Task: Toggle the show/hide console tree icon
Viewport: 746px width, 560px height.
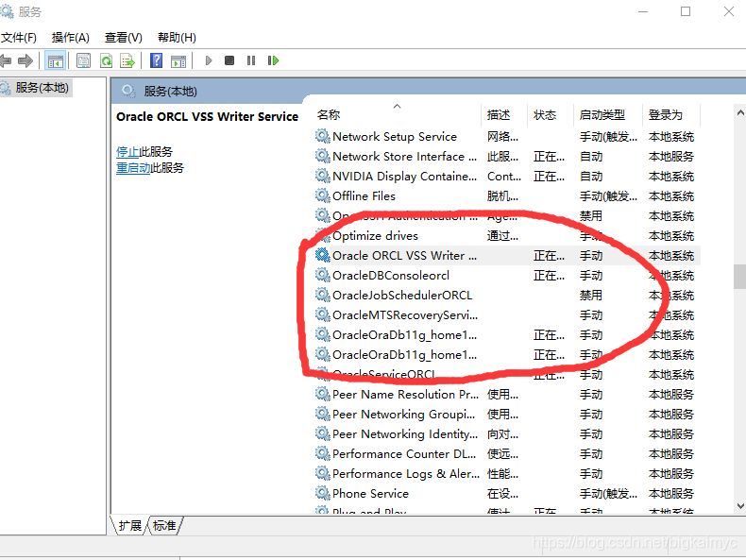Action: pyautogui.click(x=55, y=60)
